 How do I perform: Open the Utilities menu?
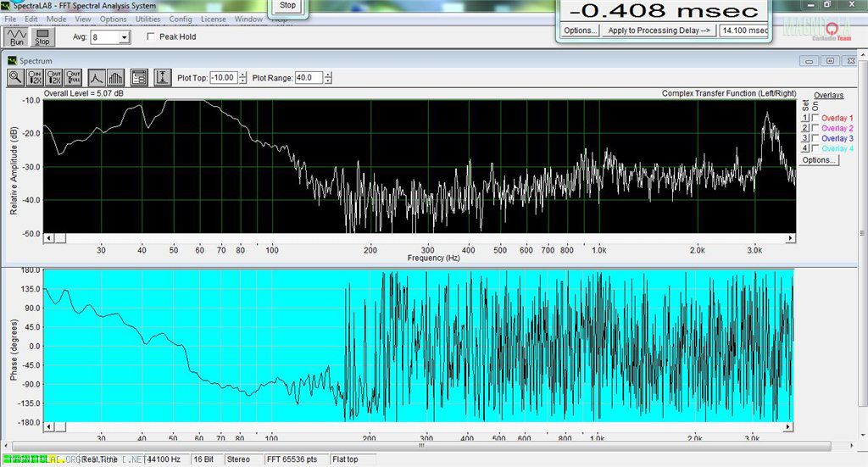[147, 19]
